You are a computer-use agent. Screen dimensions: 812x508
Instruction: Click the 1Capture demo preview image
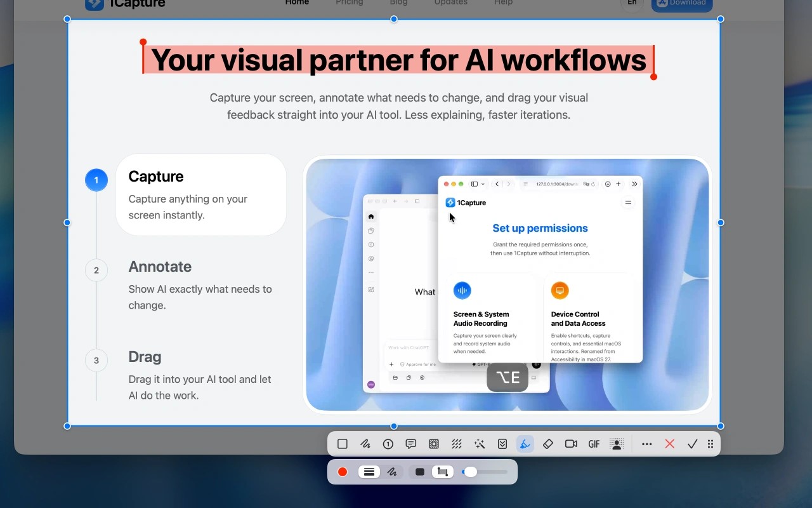507,284
